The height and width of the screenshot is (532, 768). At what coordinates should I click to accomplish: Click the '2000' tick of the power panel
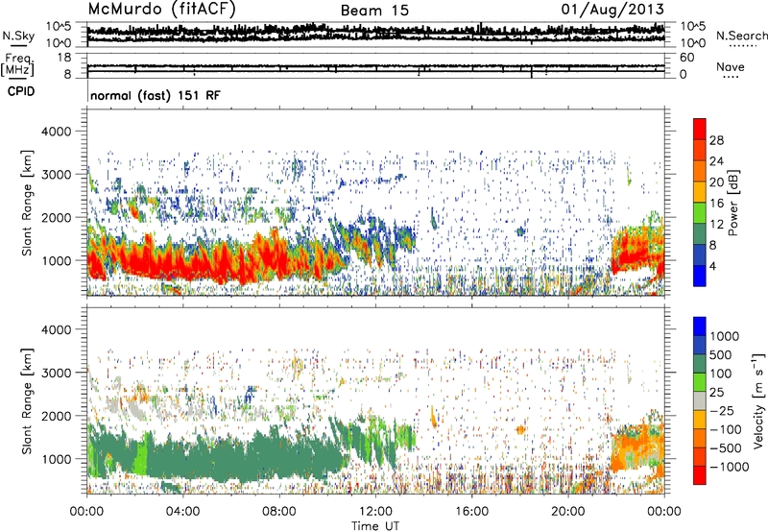coord(57,217)
